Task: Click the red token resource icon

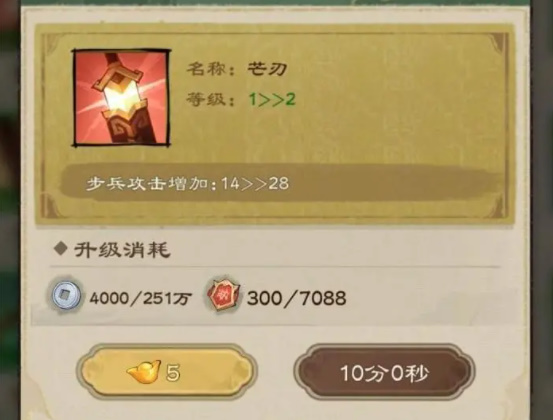Action: [224, 296]
